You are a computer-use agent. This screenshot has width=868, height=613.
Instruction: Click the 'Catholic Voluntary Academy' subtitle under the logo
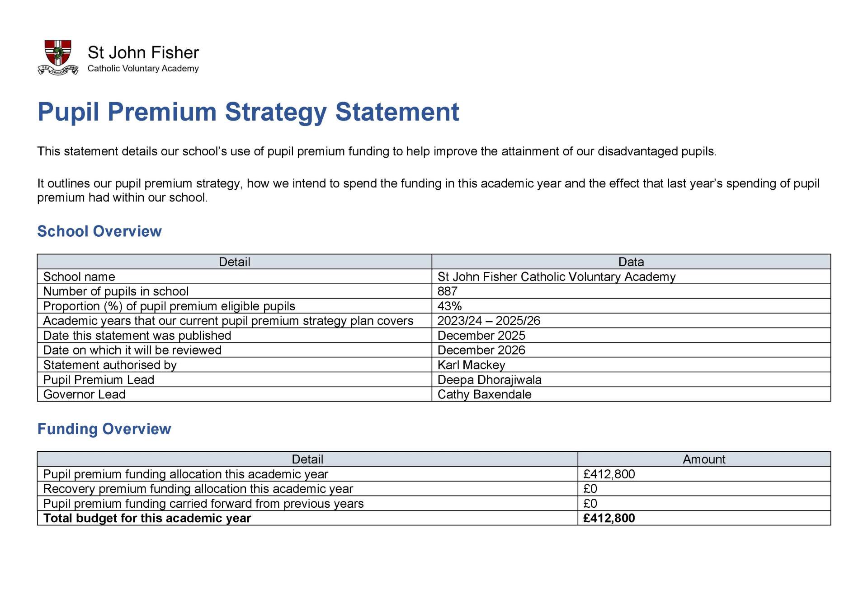pos(143,69)
